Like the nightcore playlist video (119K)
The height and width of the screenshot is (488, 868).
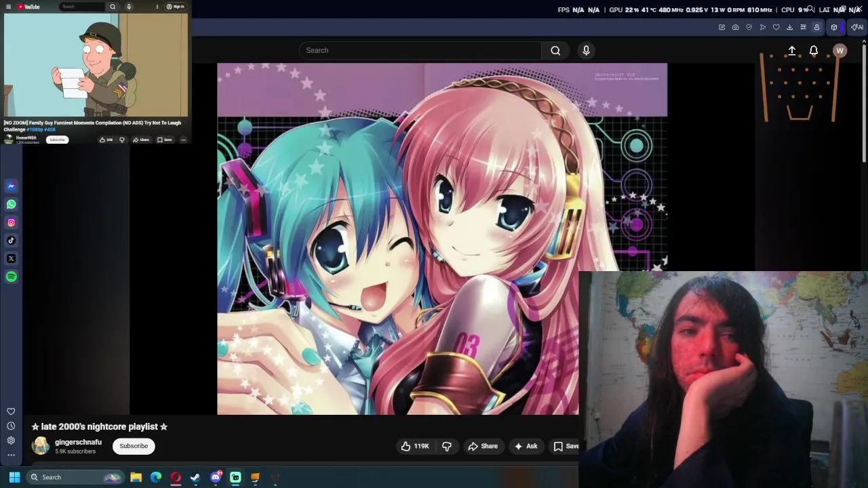click(414, 446)
